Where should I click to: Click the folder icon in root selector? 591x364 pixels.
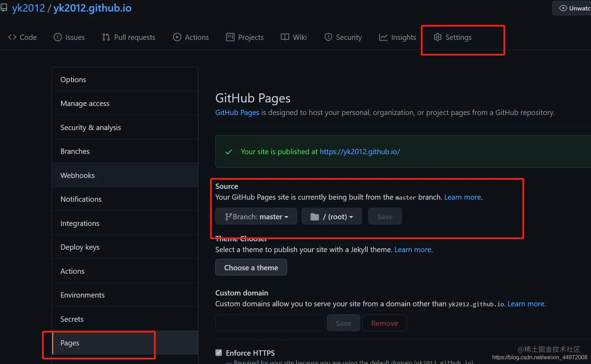(x=315, y=217)
